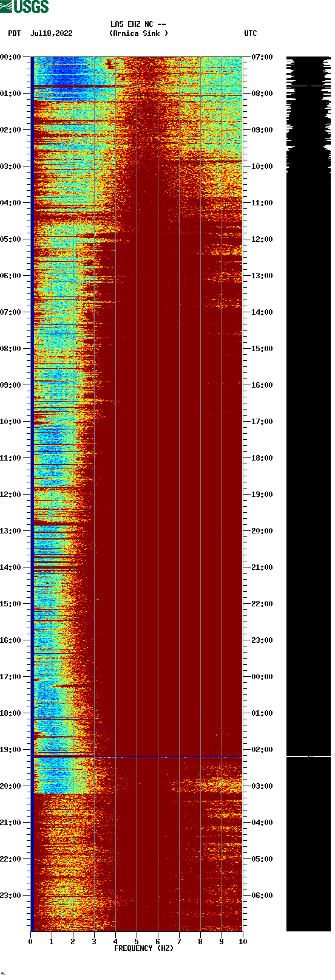Click the 00:00 UTC right-axis label
335x980 pixels.
click(262, 677)
